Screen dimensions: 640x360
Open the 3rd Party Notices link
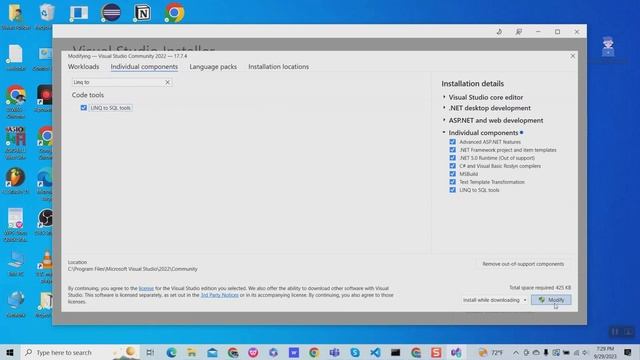click(x=219, y=295)
